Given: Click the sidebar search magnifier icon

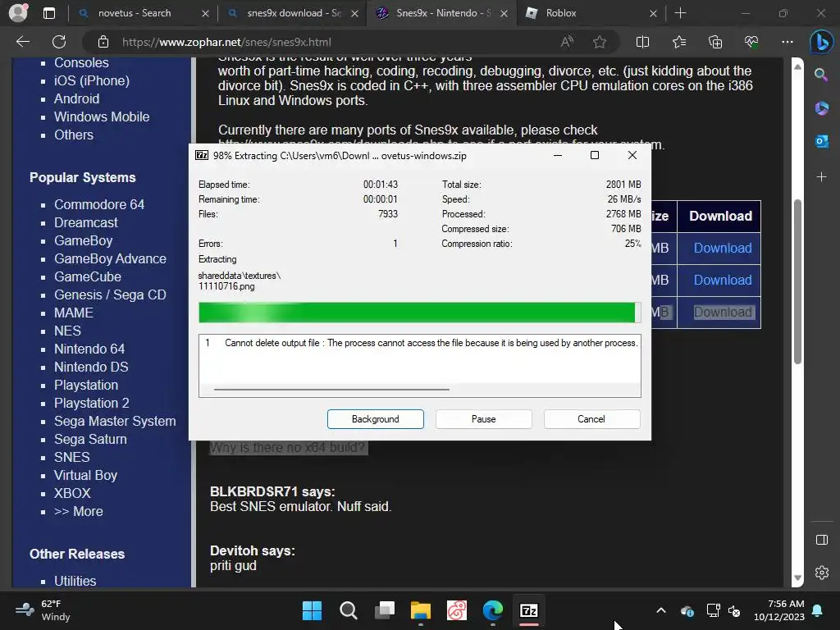Looking at the screenshot, I should pos(821,75).
